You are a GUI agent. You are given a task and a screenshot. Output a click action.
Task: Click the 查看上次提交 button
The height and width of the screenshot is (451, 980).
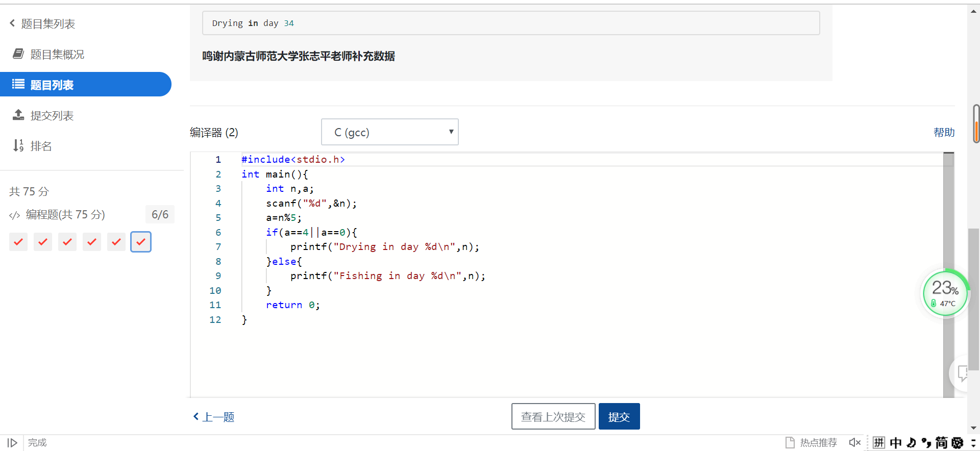coord(553,417)
